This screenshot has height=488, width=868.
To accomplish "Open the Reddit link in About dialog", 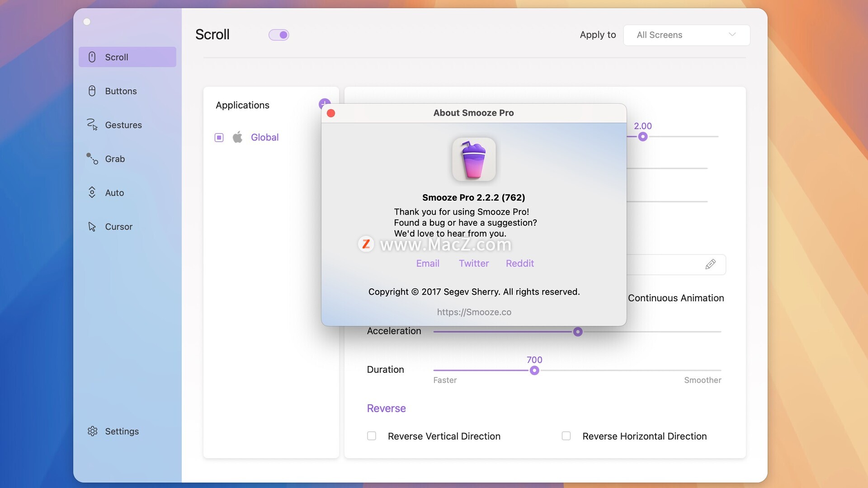I will coord(520,263).
